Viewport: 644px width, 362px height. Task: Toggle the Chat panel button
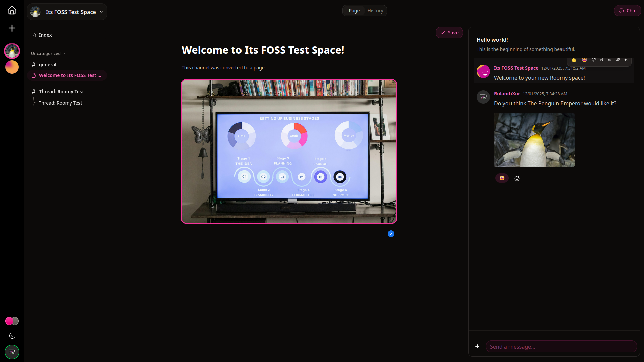pyautogui.click(x=628, y=11)
